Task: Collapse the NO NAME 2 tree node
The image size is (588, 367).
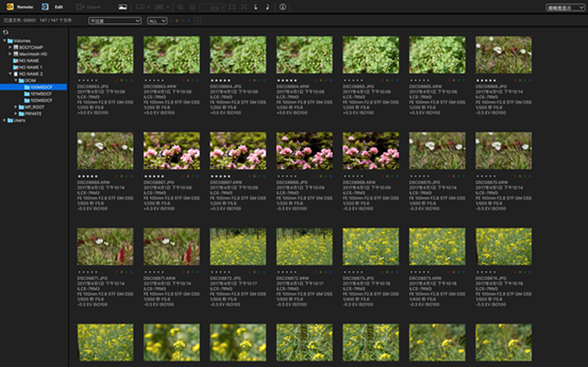Action: coord(10,74)
